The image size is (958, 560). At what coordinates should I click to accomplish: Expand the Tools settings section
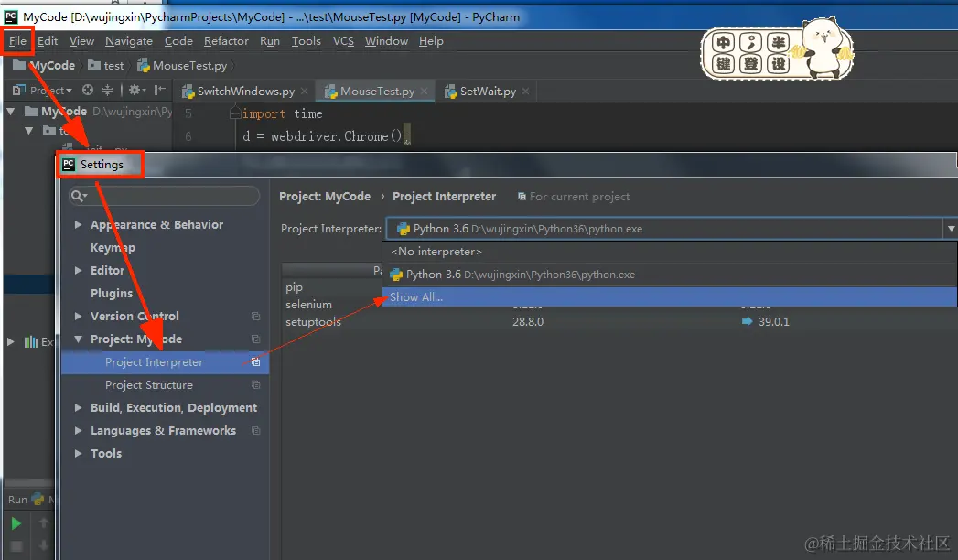tap(78, 454)
